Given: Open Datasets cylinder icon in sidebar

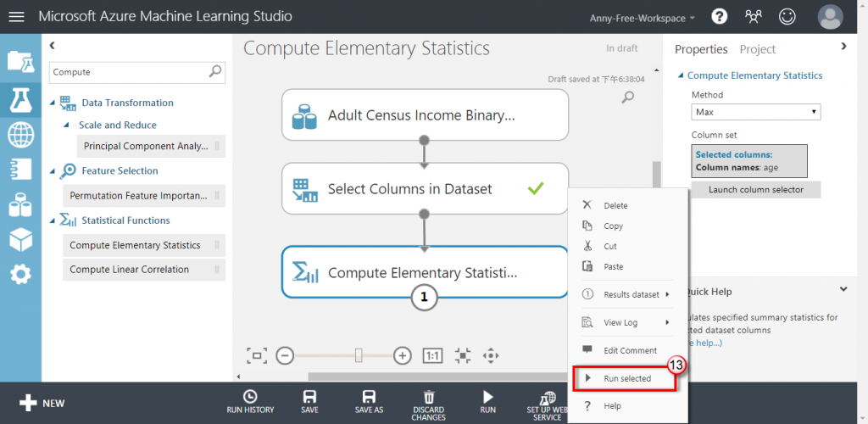Looking at the screenshot, I should (x=20, y=204).
